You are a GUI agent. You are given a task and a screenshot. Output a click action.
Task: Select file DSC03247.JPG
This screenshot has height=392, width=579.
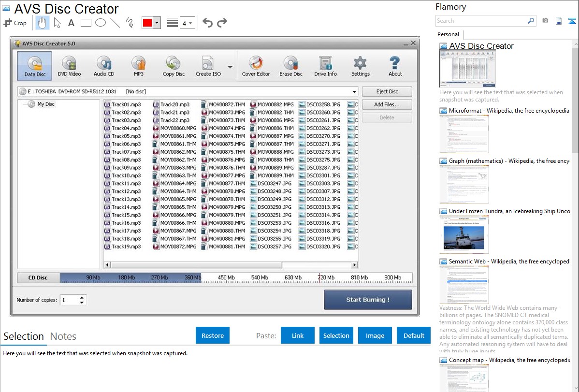coord(271,183)
